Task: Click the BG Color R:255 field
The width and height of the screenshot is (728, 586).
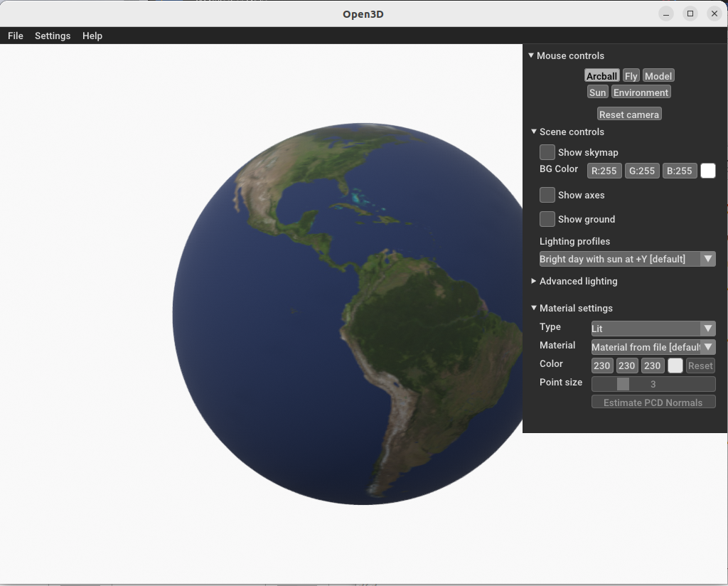Action: coord(604,171)
